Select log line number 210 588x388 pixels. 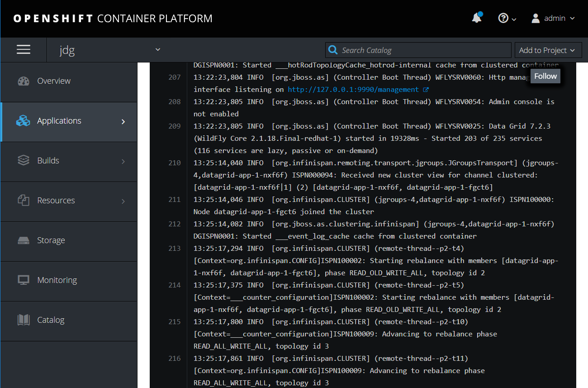pyautogui.click(x=175, y=163)
